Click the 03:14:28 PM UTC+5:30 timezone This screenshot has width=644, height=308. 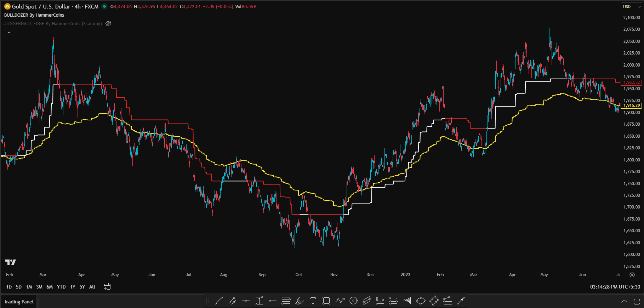(615, 287)
